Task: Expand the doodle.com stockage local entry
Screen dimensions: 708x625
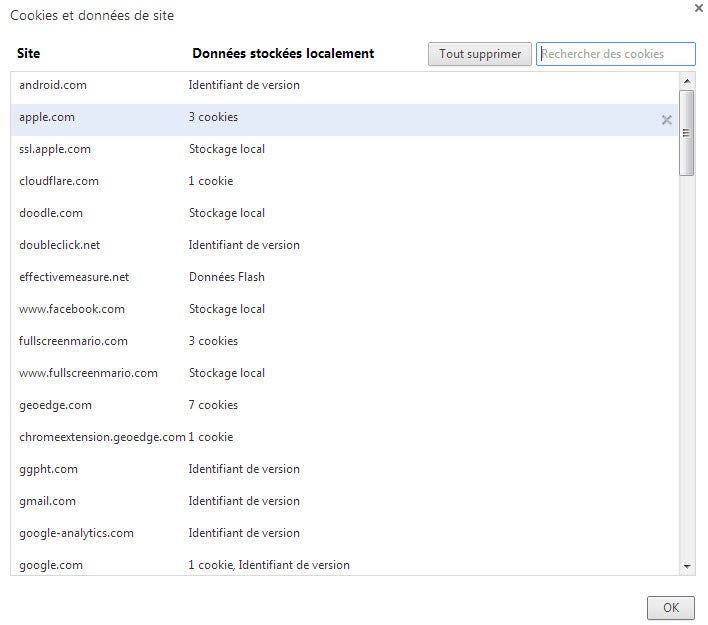Action: (51, 214)
